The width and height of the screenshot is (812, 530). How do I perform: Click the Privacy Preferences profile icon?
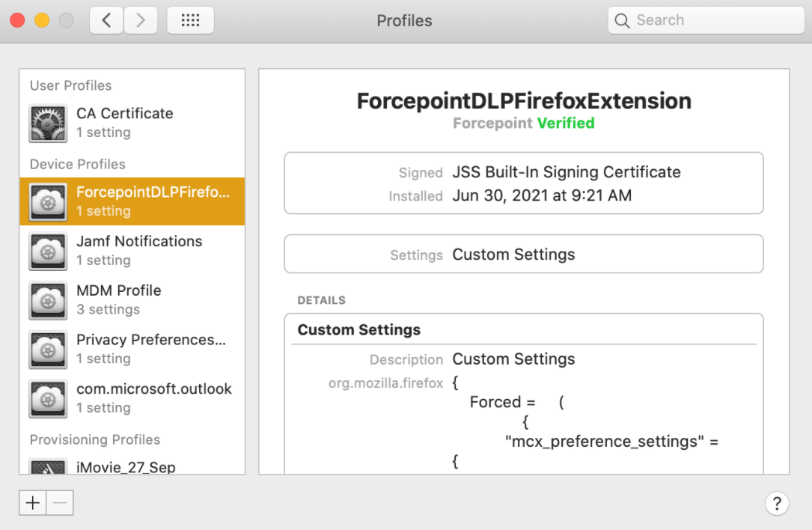click(48, 349)
